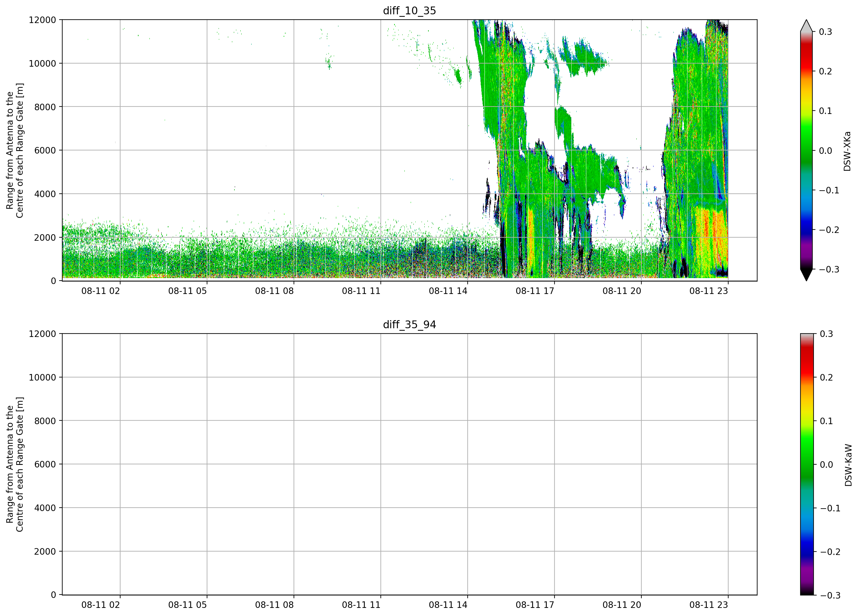Click the 4000 y-tick of the diff_10_35 plot

[45, 194]
